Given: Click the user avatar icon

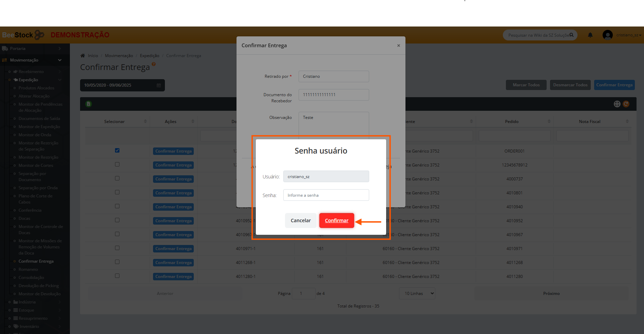Looking at the screenshot, I should pos(607,35).
